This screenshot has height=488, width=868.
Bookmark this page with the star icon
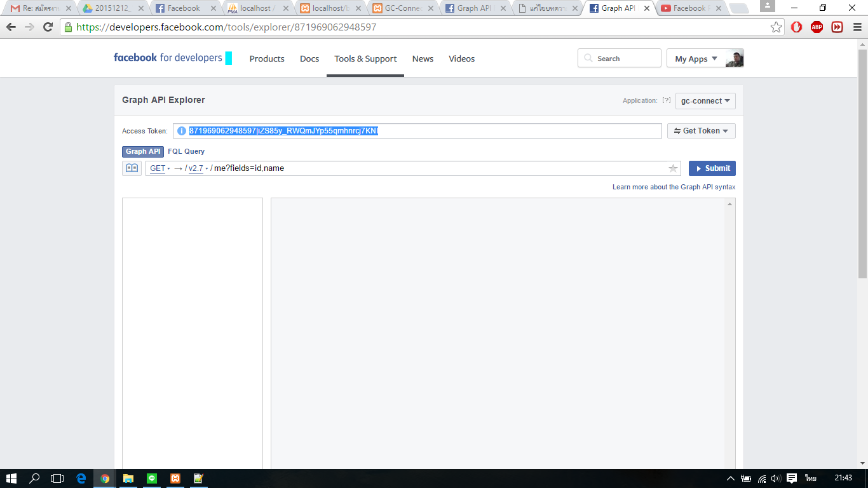pyautogui.click(x=776, y=27)
